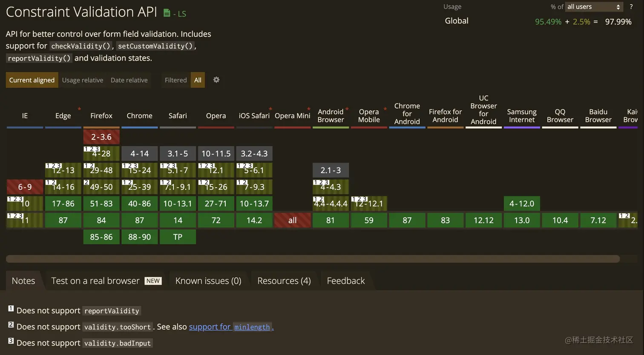Click the Chrome 15-24 cell

[139, 170]
